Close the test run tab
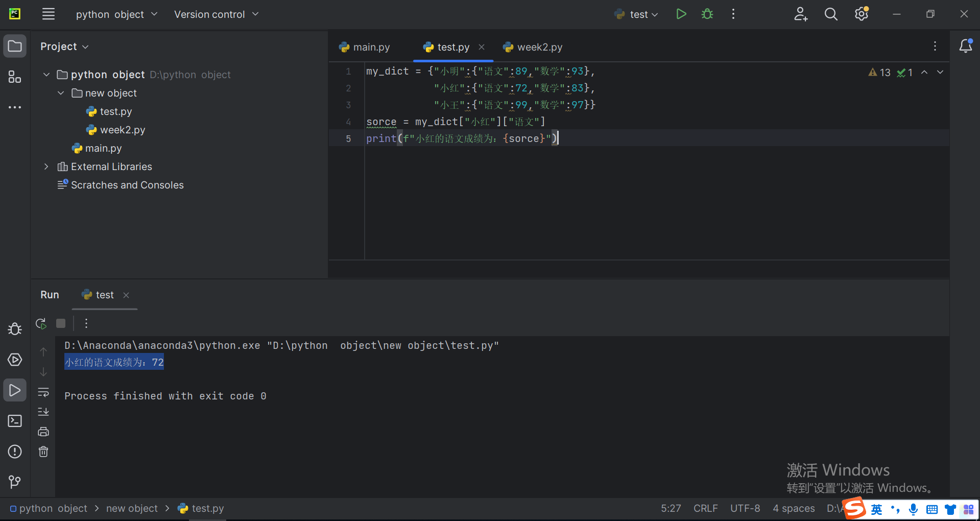 (x=126, y=295)
